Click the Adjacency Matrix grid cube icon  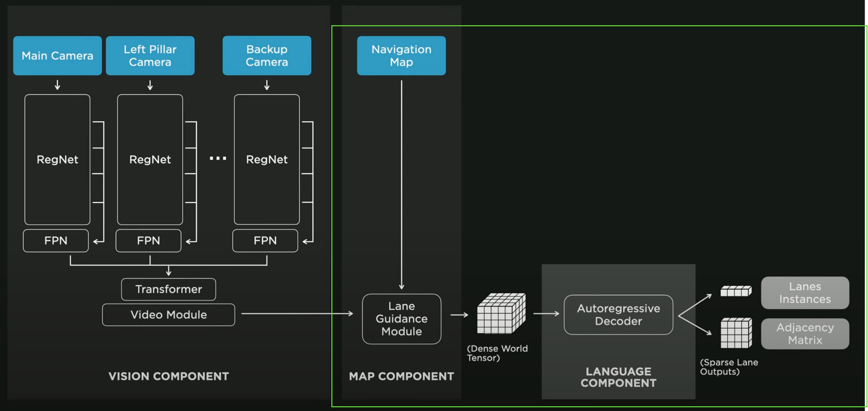tap(736, 333)
